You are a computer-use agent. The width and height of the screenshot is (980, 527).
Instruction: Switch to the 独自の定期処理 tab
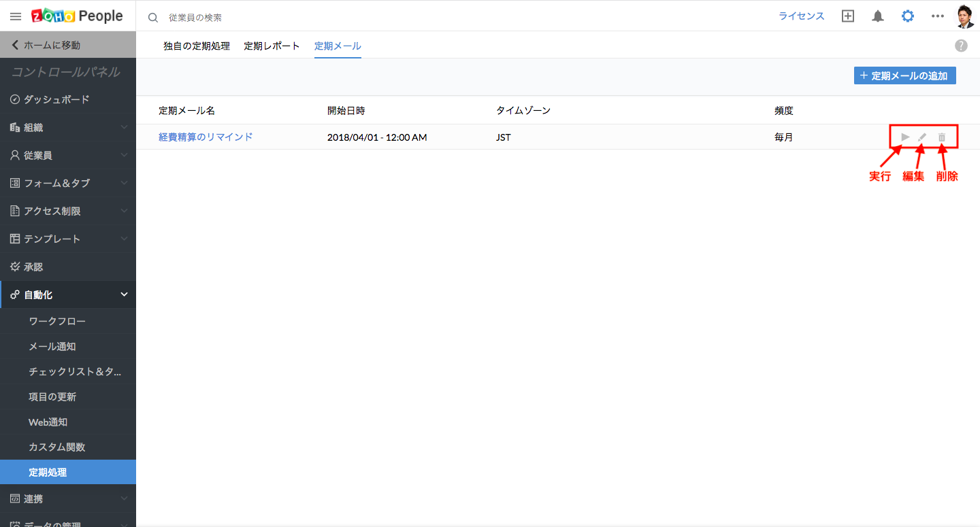(x=197, y=46)
